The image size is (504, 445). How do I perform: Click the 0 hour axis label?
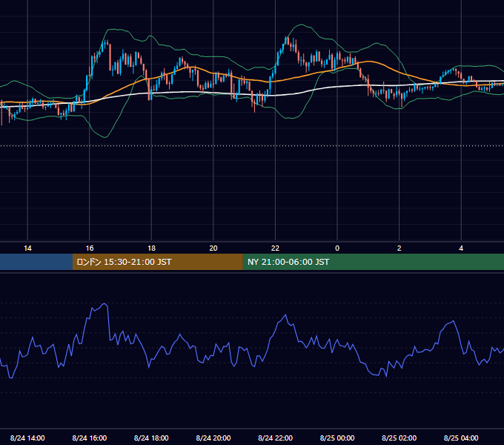click(337, 248)
